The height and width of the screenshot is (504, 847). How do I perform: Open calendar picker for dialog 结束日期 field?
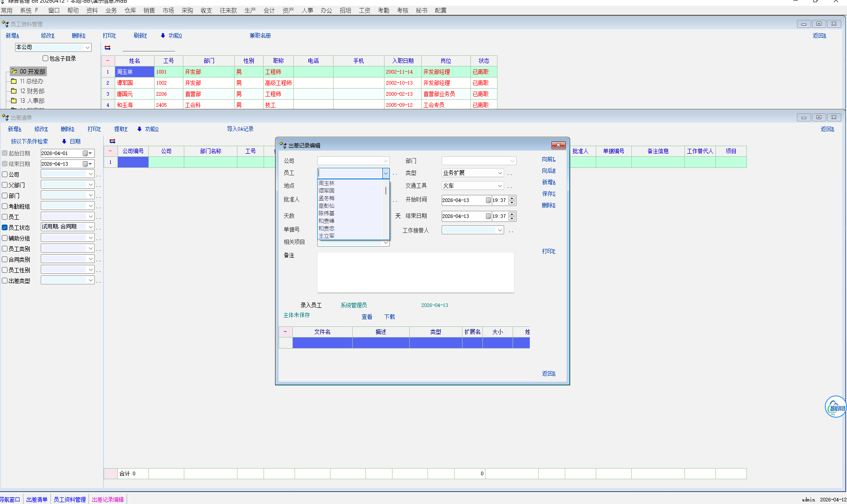tap(488, 217)
